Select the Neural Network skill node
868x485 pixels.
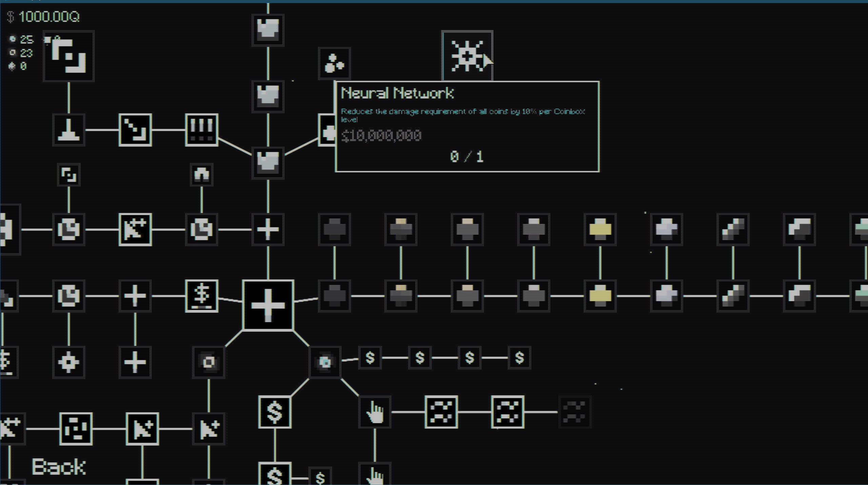point(467,56)
